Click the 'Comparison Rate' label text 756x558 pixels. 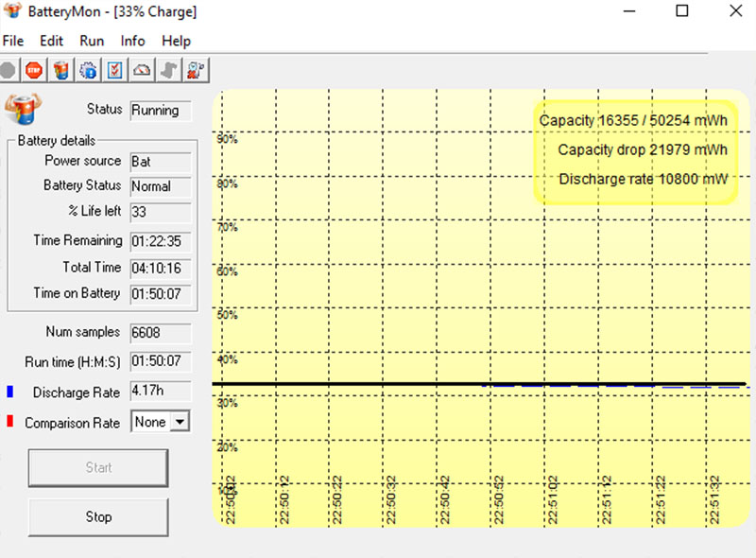coord(73,423)
